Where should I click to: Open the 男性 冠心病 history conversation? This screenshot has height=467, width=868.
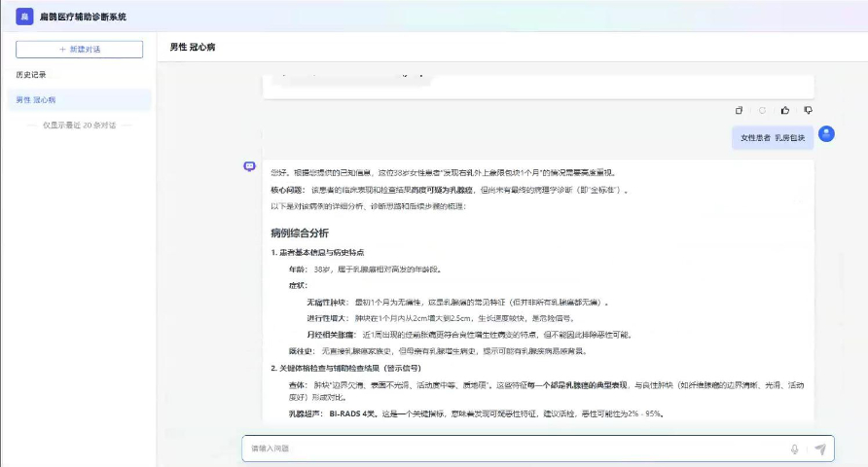(x=79, y=100)
